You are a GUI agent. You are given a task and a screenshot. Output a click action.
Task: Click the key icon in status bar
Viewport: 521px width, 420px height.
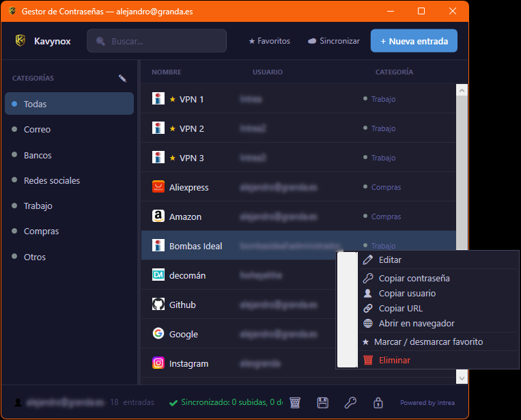(x=350, y=402)
